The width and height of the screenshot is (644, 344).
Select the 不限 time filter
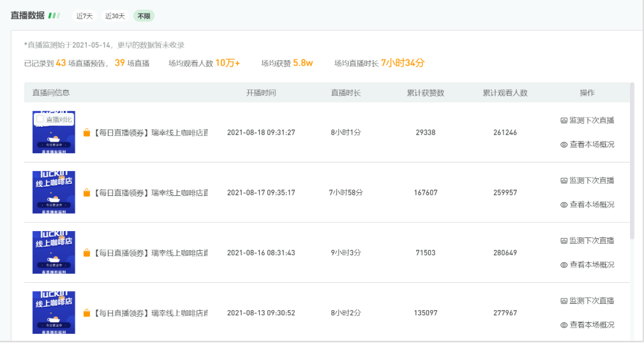144,16
